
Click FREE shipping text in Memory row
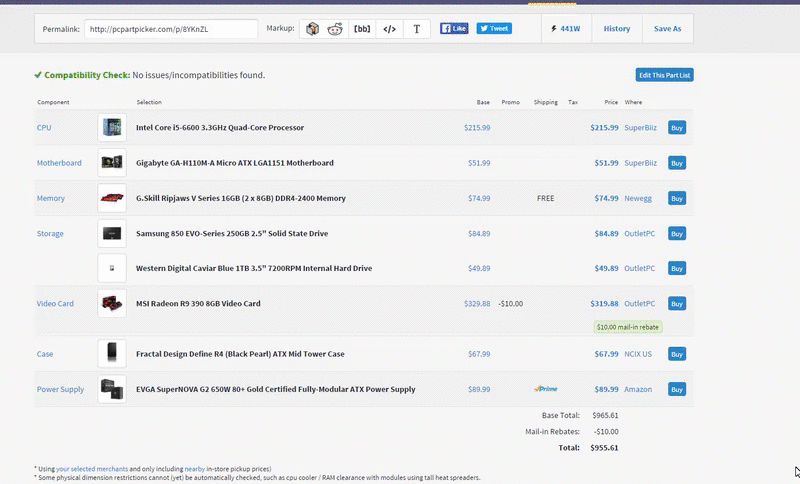[x=545, y=198]
